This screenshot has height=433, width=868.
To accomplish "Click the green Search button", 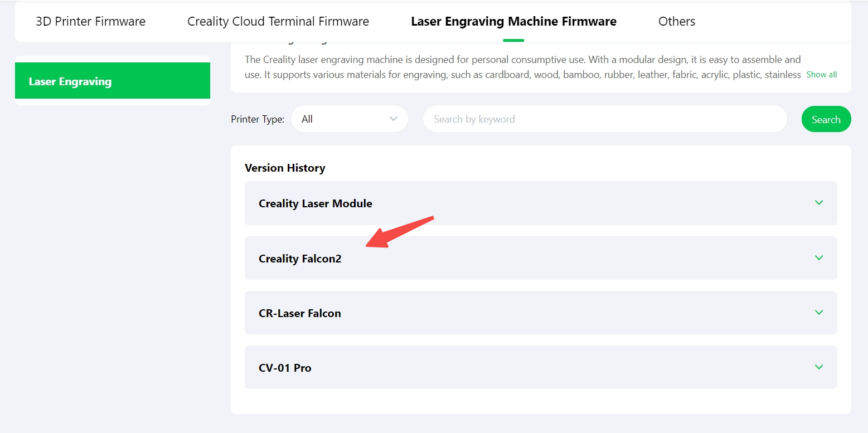I will point(826,119).
